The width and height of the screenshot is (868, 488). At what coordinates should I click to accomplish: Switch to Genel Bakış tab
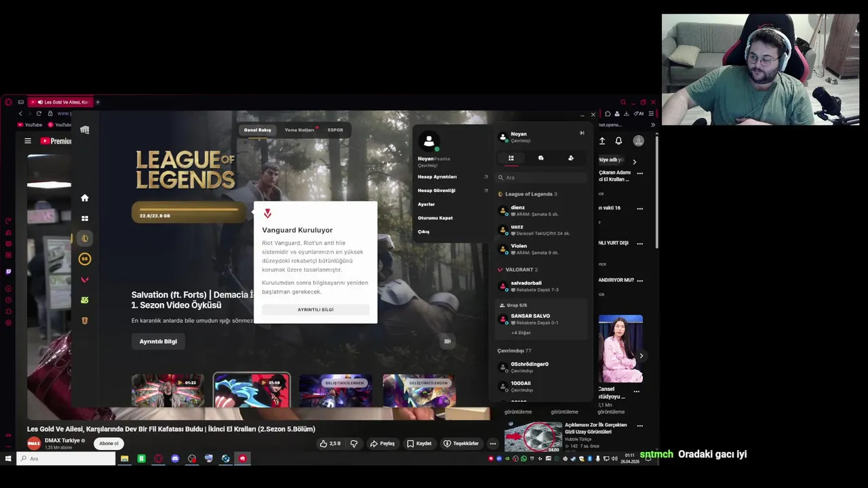(x=257, y=130)
